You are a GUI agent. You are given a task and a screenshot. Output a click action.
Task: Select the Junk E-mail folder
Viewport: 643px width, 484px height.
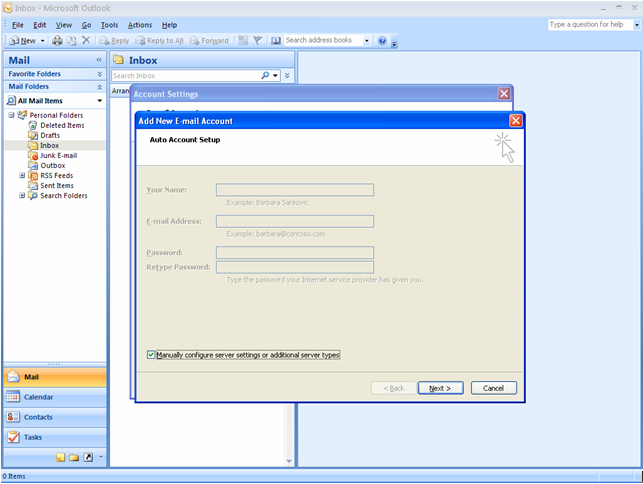point(60,155)
